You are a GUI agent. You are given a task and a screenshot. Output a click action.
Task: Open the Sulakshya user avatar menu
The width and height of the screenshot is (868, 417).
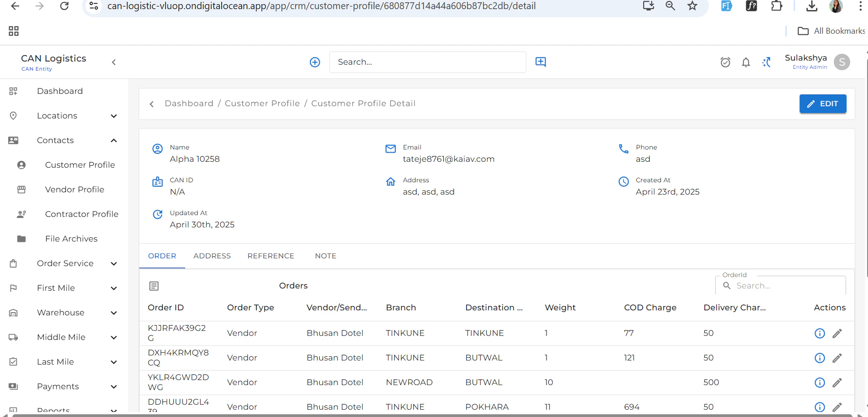[842, 62]
